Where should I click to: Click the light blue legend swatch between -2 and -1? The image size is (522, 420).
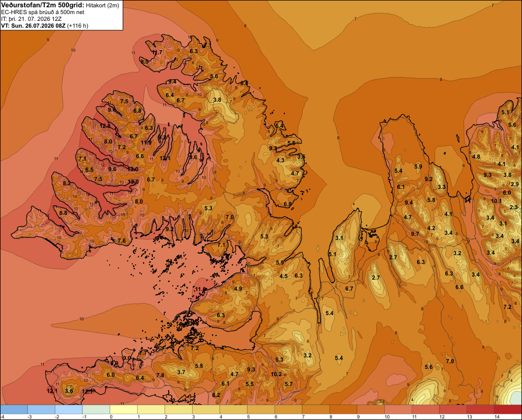pos(68,410)
